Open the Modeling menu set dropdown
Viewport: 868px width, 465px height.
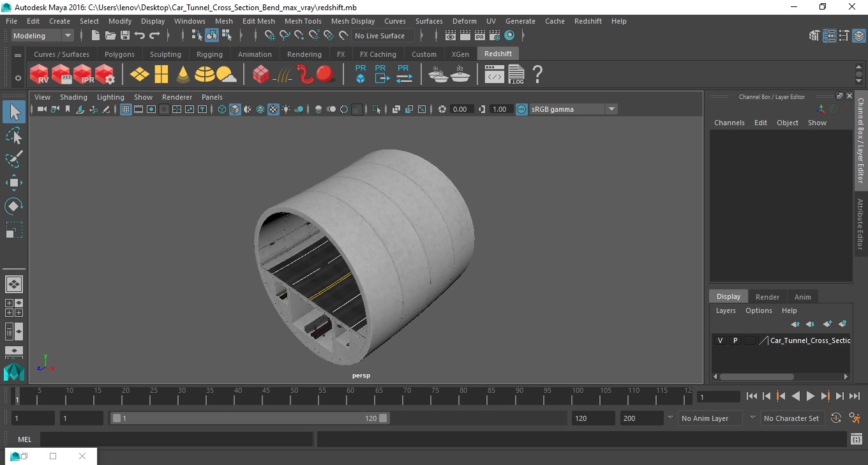coord(67,36)
